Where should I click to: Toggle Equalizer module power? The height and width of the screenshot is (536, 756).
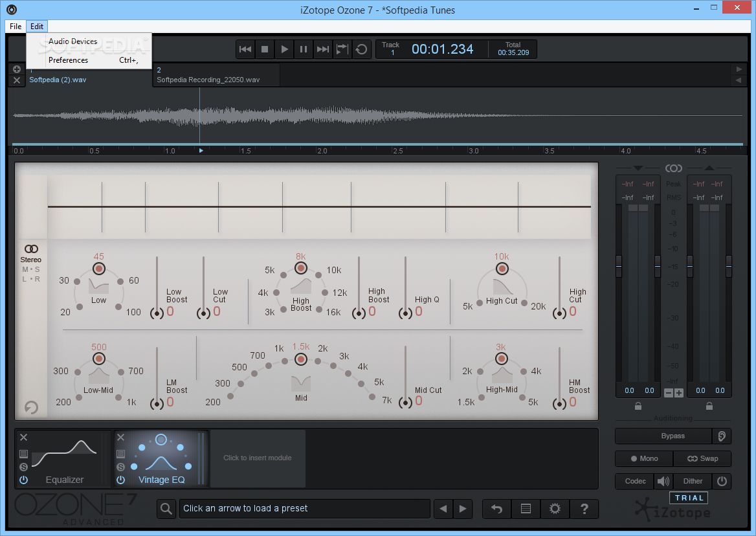click(23, 480)
